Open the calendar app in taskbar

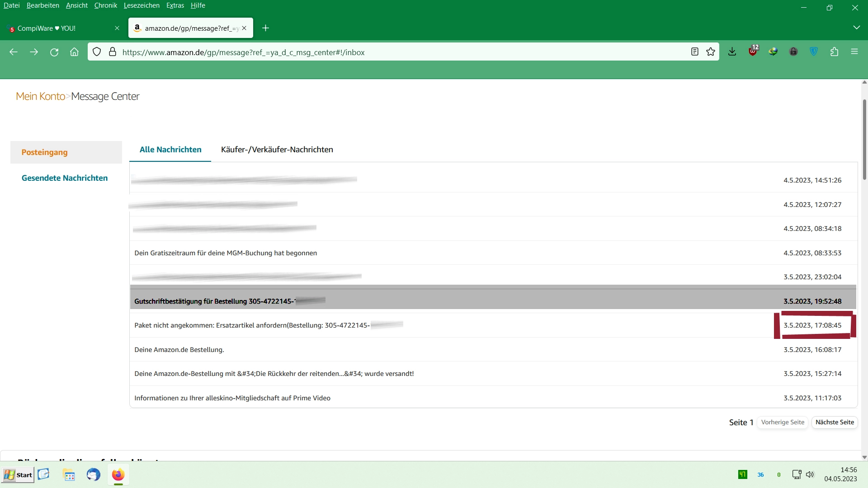click(x=69, y=475)
